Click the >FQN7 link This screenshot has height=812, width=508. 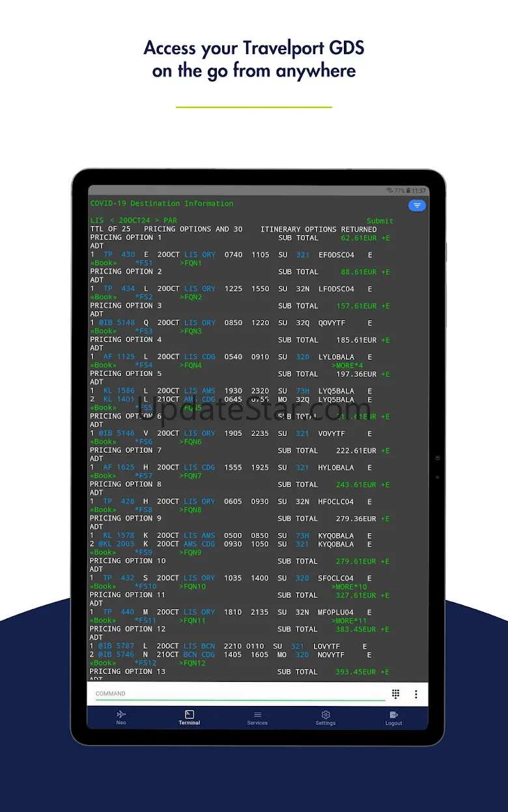tap(191, 476)
